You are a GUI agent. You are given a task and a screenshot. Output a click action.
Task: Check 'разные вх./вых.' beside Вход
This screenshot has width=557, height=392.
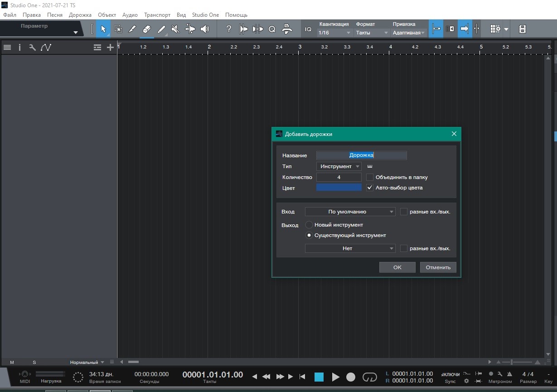click(404, 212)
